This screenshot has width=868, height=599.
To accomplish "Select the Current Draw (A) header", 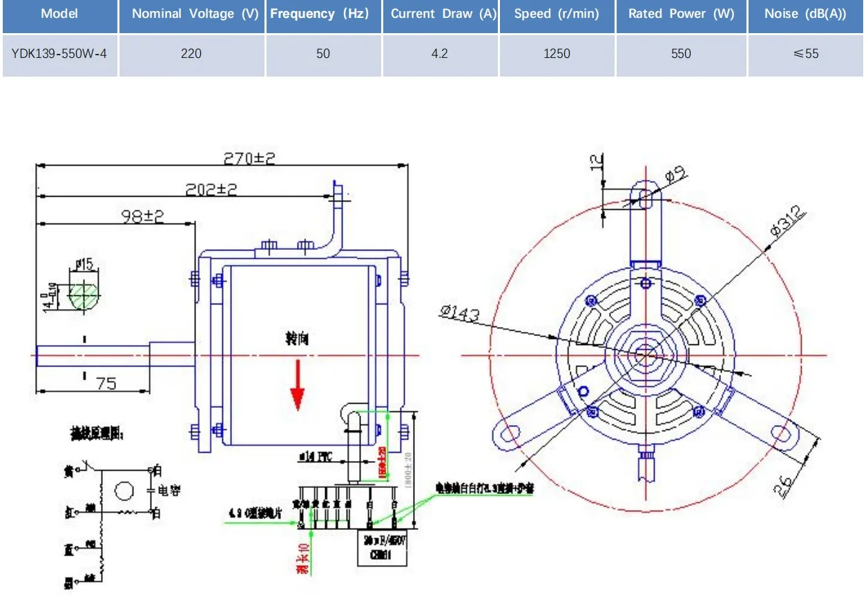I will tap(440, 14).
